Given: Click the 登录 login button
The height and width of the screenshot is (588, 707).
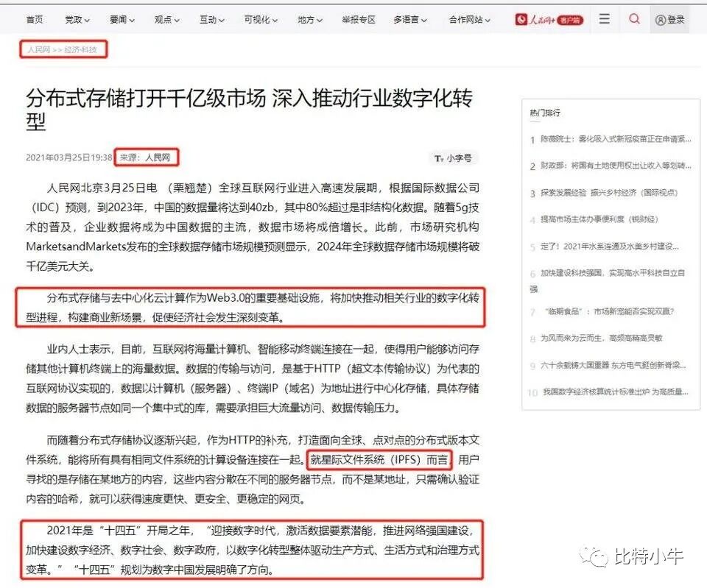Looking at the screenshot, I should 669,19.
